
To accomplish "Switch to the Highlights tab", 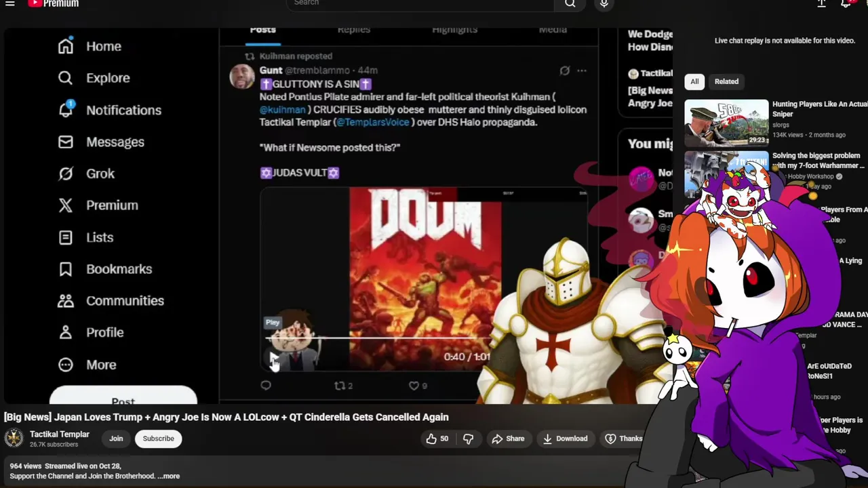I will tap(454, 30).
